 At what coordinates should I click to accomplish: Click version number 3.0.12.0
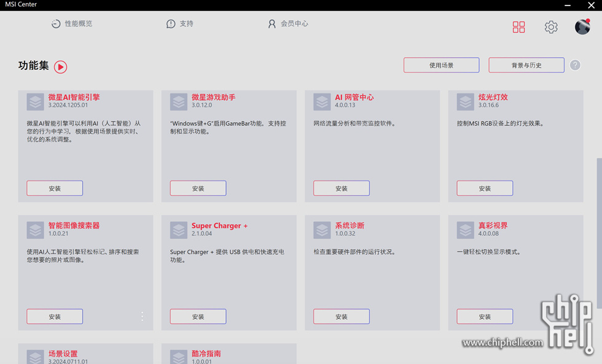201,105
